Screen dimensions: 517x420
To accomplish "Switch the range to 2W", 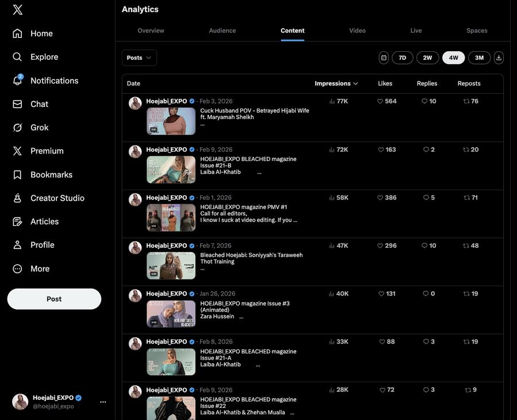I will pos(427,57).
